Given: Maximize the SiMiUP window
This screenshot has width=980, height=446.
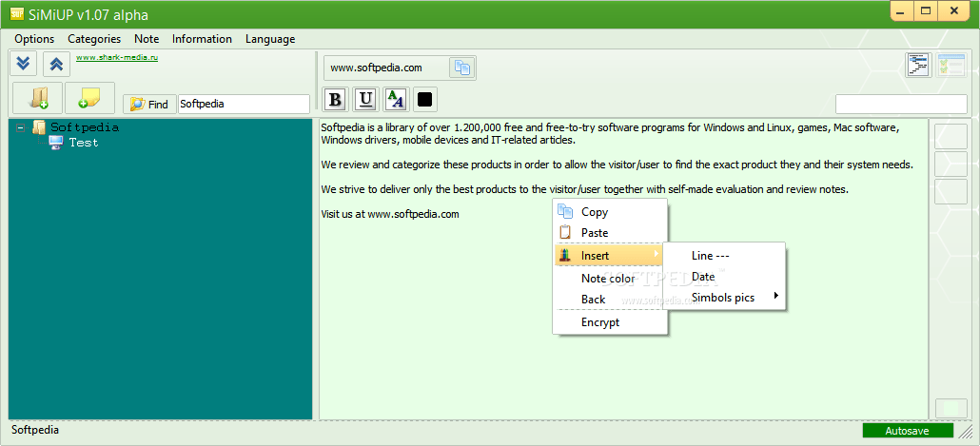Looking at the screenshot, I should 927,10.
